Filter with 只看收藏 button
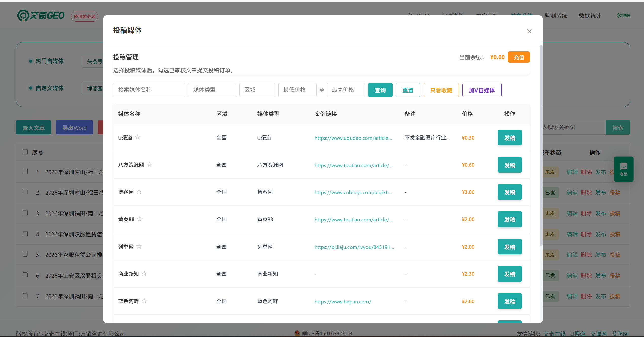This screenshot has height=337, width=644. point(441,90)
